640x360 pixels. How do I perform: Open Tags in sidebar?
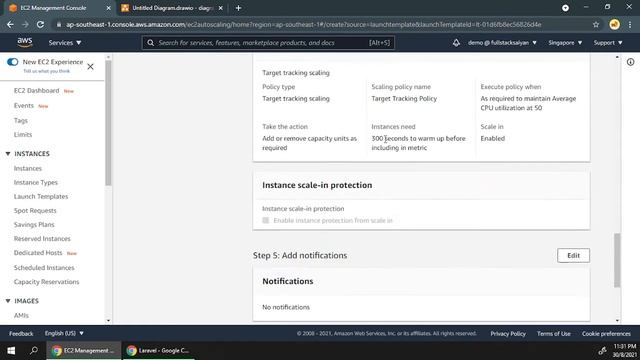coord(21,120)
